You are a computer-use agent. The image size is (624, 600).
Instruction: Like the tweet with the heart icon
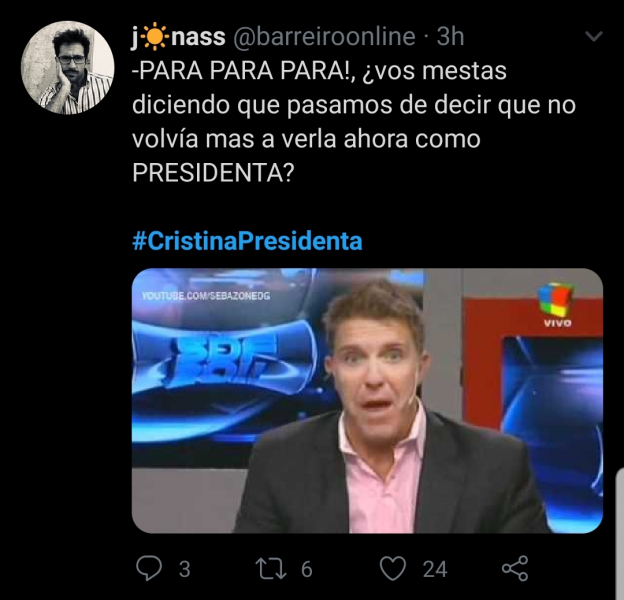pyautogui.click(x=393, y=568)
